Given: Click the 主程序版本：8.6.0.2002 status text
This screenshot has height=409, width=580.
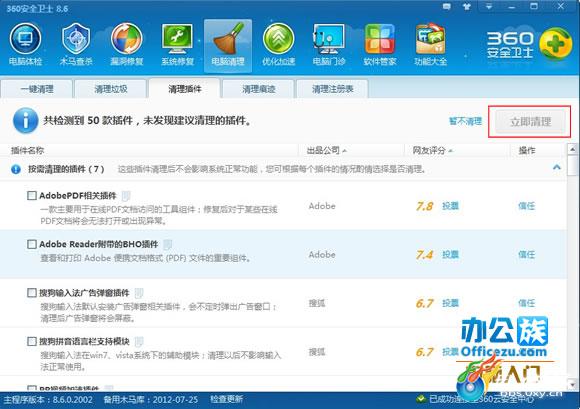Looking at the screenshot, I should click(x=48, y=400).
